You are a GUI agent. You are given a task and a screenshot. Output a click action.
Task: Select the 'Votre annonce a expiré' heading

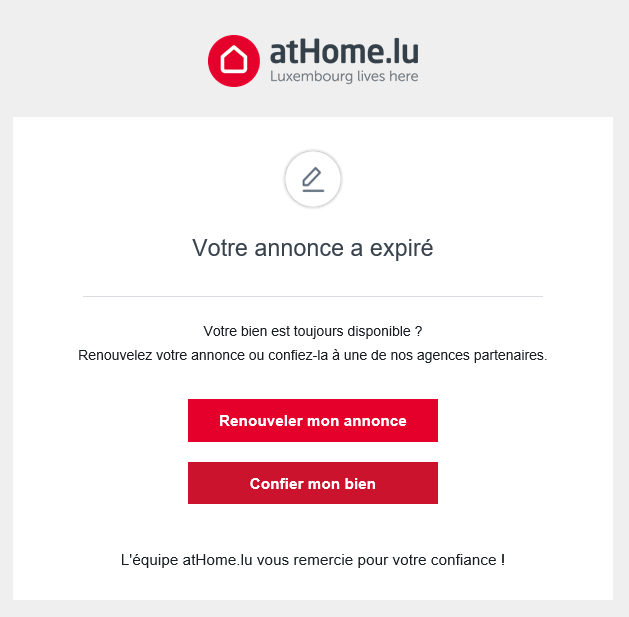313,248
